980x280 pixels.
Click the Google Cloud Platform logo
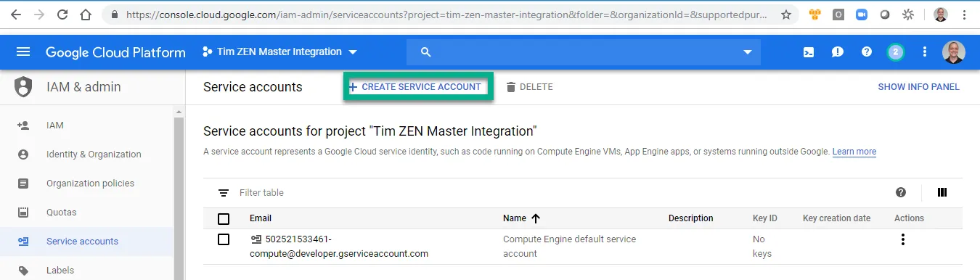(116, 52)
